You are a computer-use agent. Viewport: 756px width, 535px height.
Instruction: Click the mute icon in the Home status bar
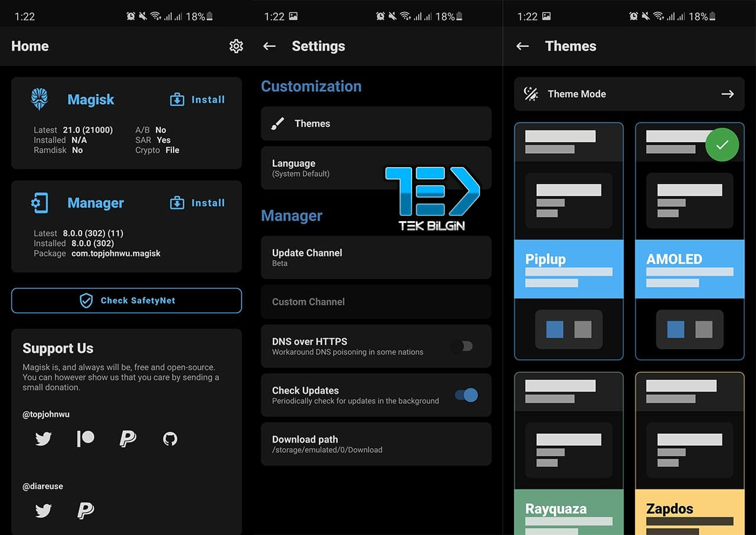143,17
